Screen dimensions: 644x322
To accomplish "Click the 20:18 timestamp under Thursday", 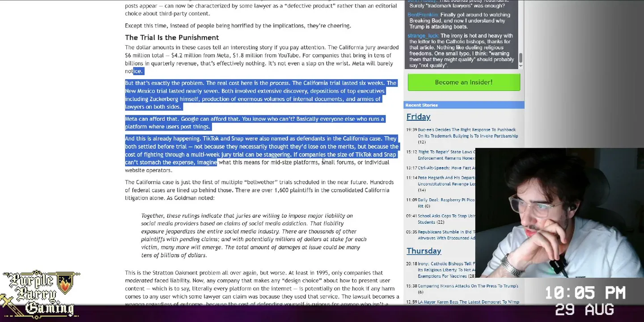I will (x=411, y=264).
